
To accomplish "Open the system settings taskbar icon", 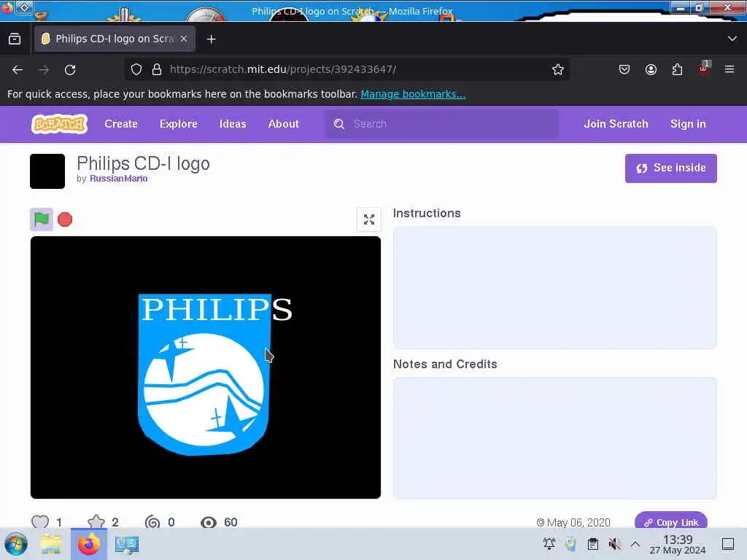I will click(127, 544).
